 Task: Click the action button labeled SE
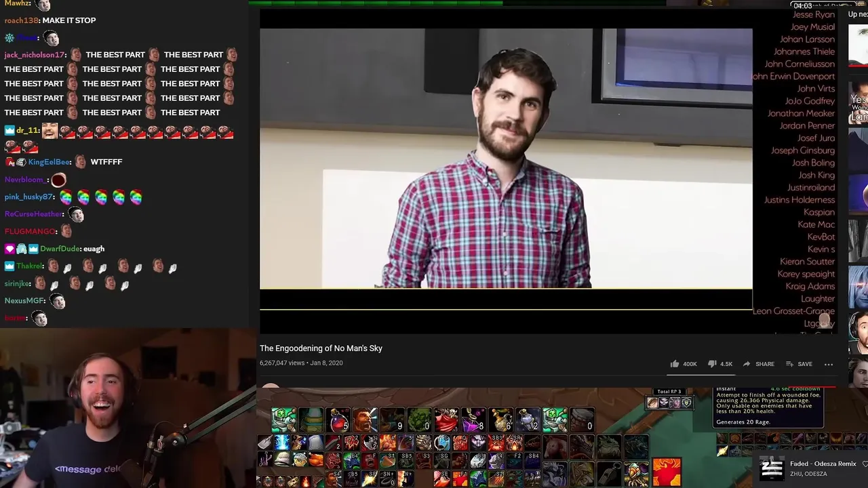click(442, 479)
